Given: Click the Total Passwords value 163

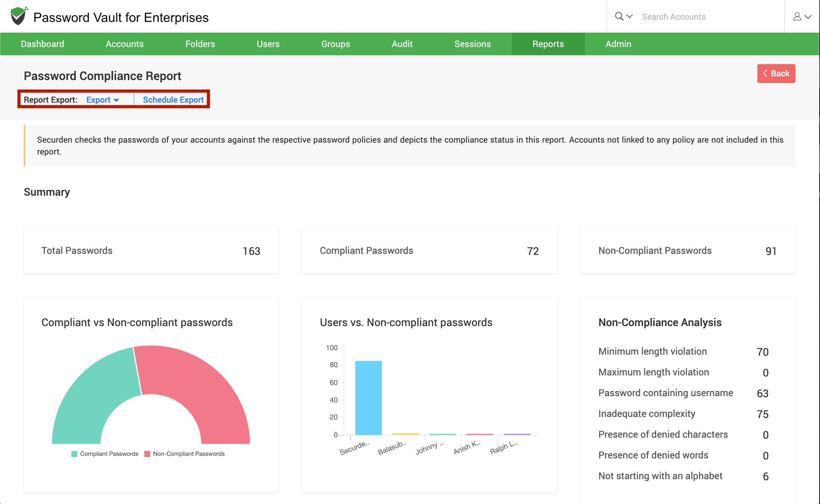Looking at the screenshot, I should [x=251, y=251].
